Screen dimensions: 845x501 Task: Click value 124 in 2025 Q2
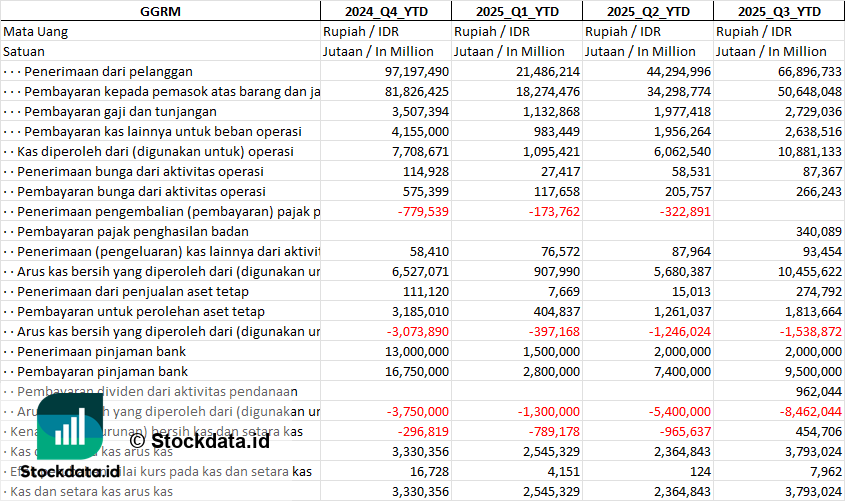pos(701,471)
